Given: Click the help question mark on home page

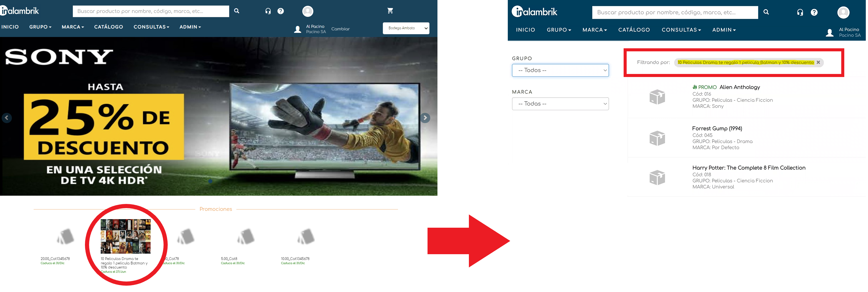Looking at the screenshot, I should coord(280,11).
